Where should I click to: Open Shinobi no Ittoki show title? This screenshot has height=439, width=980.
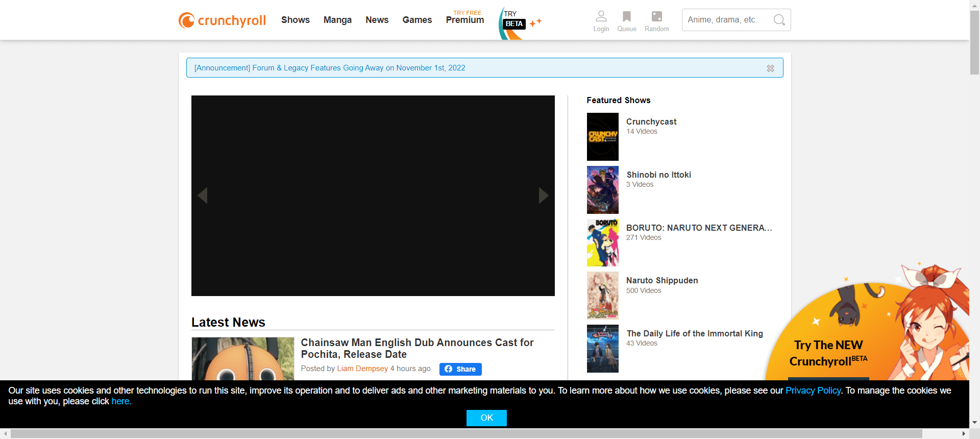coord(659,175)
